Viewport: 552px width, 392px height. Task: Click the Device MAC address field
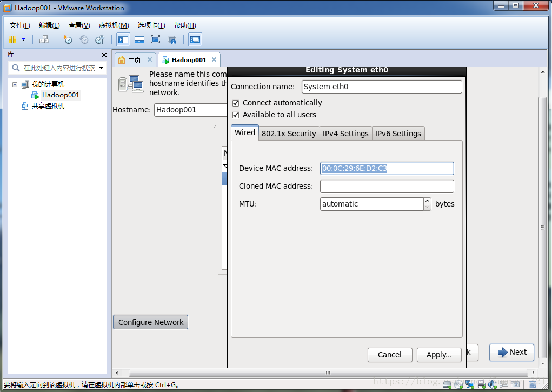coord(387,168)
